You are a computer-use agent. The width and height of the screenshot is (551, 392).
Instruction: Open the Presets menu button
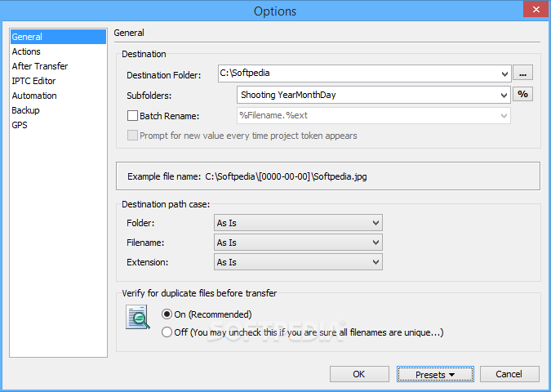(435, 374)
